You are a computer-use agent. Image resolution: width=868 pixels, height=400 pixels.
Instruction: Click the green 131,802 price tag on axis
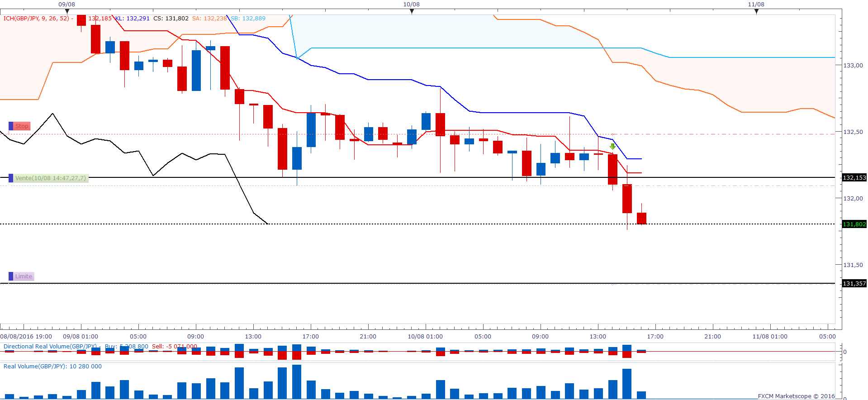[x=854, y=224]
